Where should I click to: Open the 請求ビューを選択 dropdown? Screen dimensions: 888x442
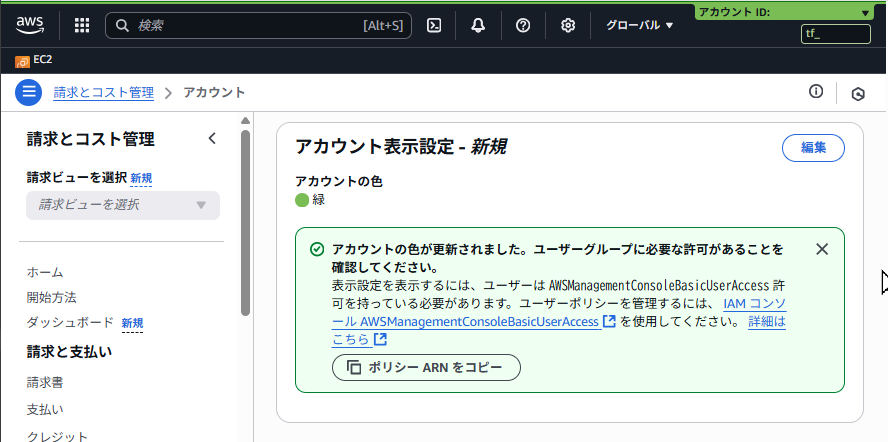pos(123,205)
